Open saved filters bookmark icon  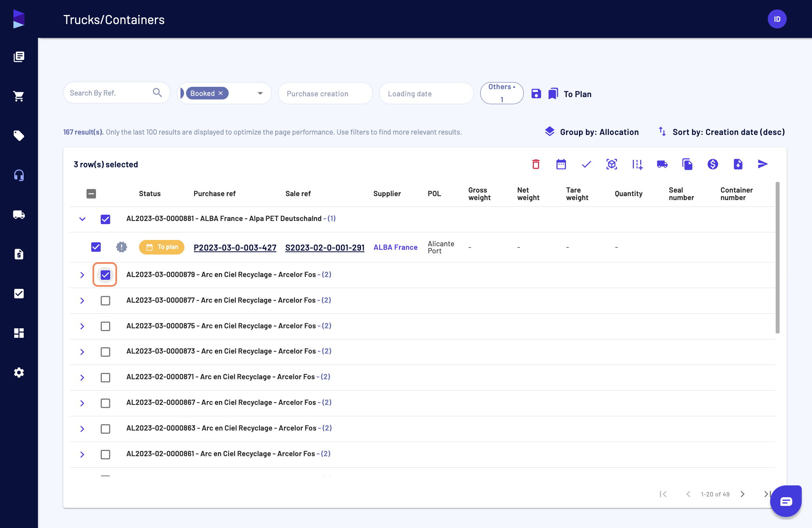[553, 94]
